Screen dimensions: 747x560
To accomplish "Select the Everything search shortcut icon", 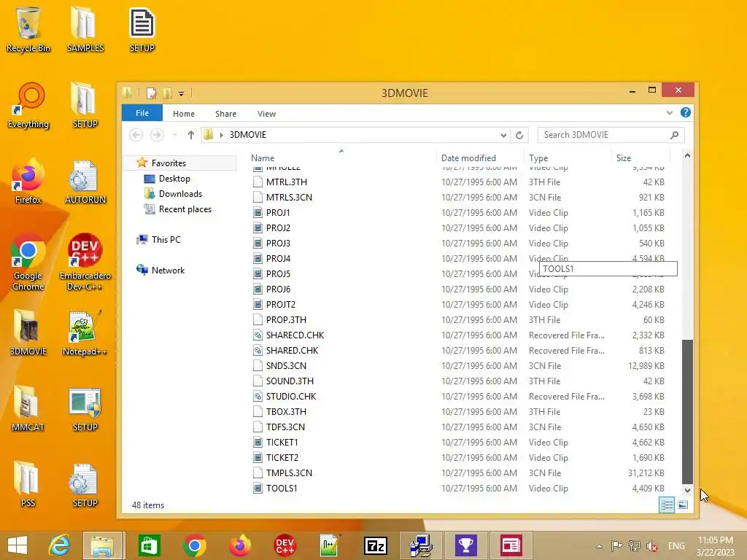I will coord(28,106).
